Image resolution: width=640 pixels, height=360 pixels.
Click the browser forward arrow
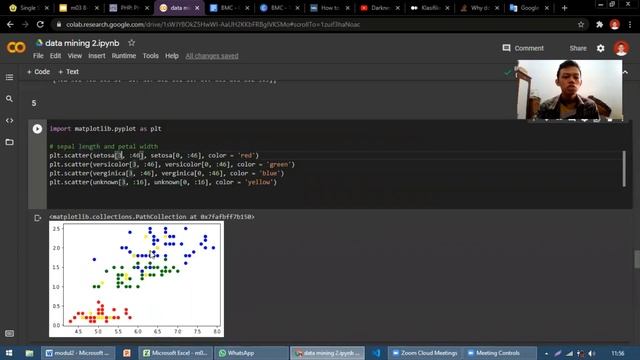pyautogui.click(x=25, y=24)
